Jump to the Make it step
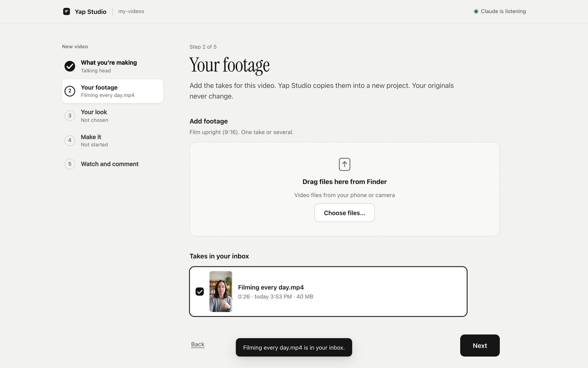This screenshot has height=368, width=588. point(112,140)
